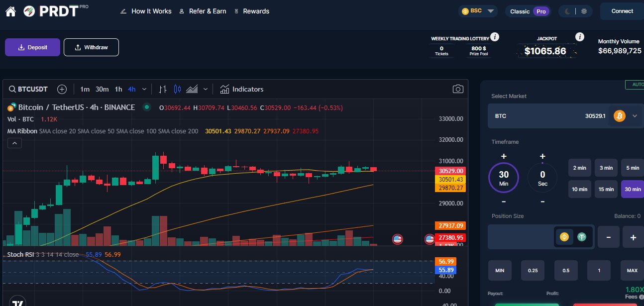Click the 30501.43 SMA price label
The image size is (644, 306).
coord(450,180)
